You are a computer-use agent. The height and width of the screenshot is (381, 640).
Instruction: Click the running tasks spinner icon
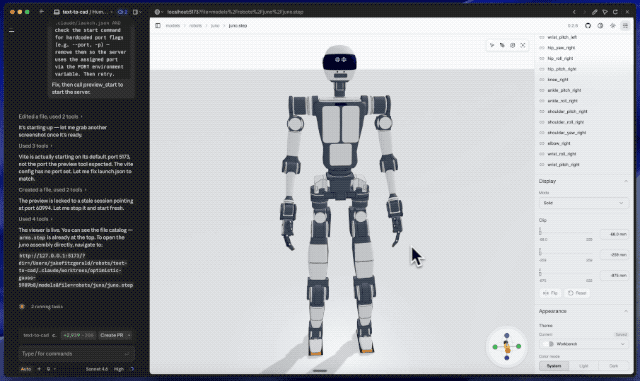22,306
